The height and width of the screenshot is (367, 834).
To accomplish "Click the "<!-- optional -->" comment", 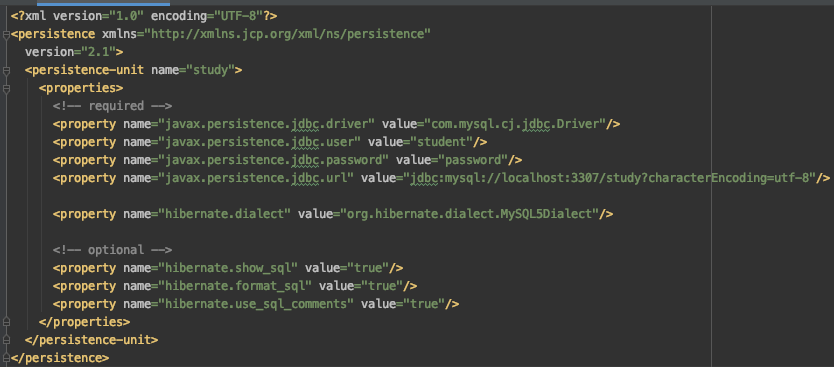I will pyautogui.click(x=112, y=249).
